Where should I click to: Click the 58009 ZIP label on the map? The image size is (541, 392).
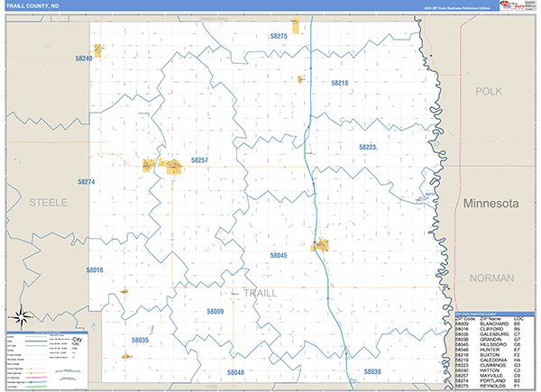215,312
